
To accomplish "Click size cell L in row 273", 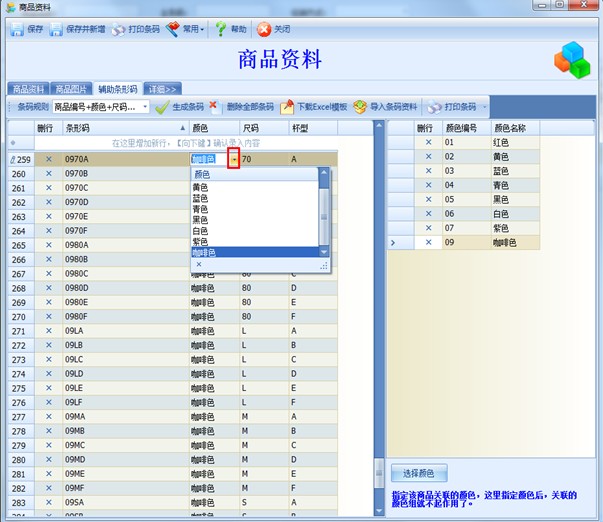I will point(264,360).
